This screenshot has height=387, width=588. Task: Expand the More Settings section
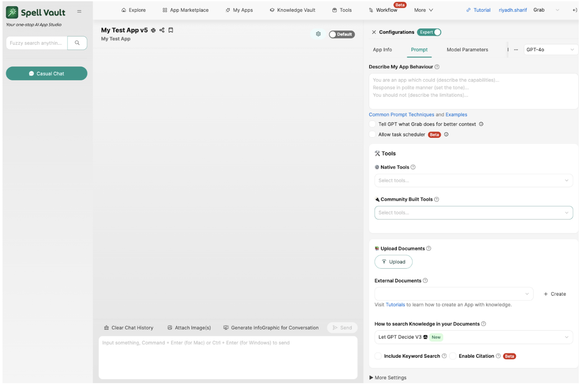[x=388, y=377]
